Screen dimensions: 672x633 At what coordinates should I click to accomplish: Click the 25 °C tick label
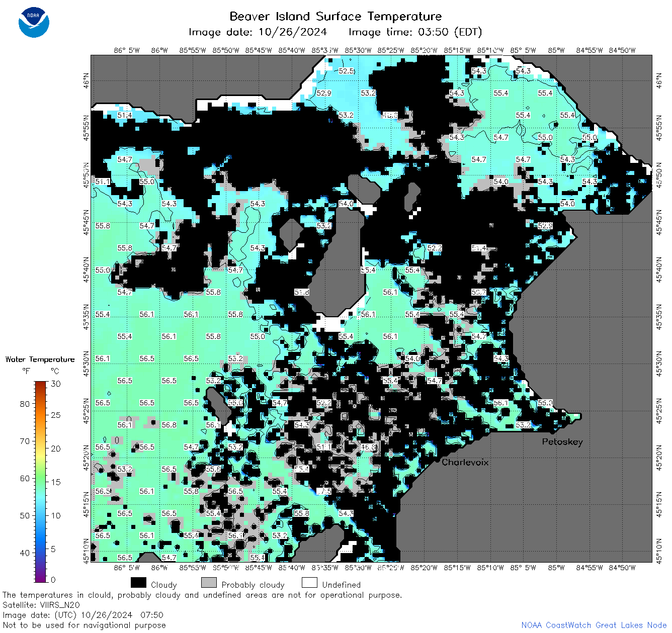(x=56, y=415)
